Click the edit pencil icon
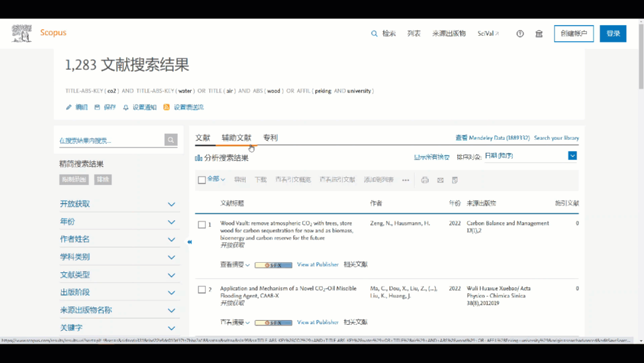The width and height of the screenshot is (644, 363). (69, 107)
